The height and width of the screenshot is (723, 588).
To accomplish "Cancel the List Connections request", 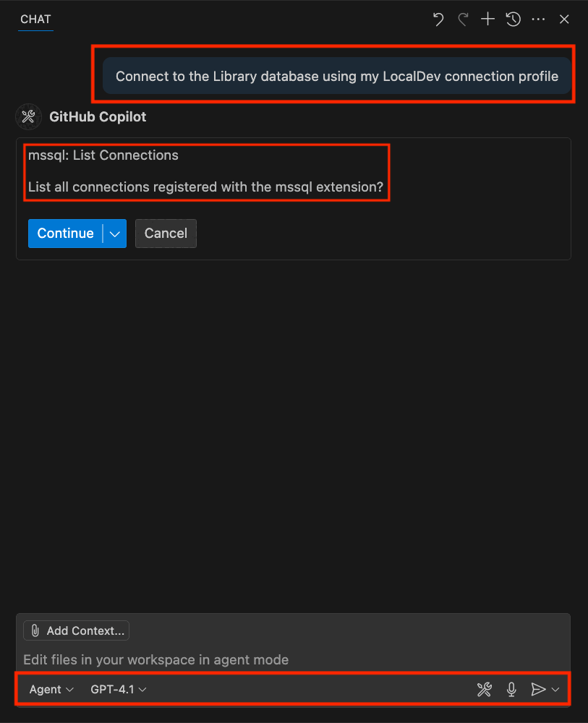I will click(166, 233).
